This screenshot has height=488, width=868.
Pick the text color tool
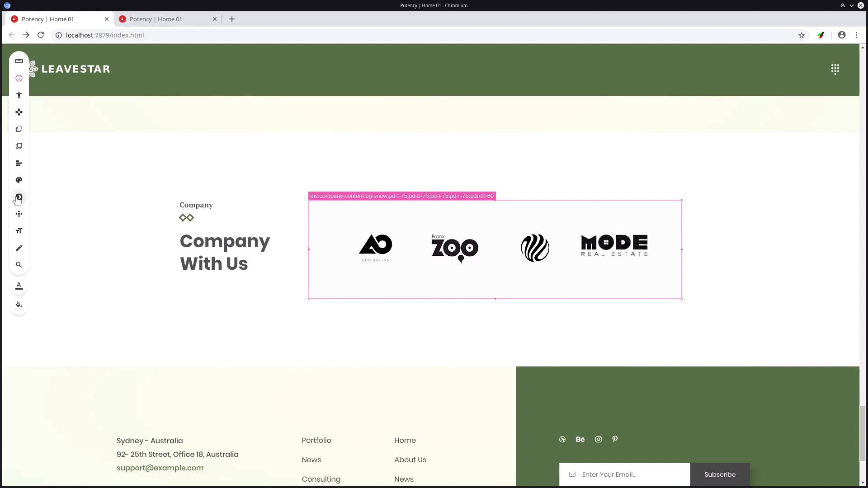19,286
